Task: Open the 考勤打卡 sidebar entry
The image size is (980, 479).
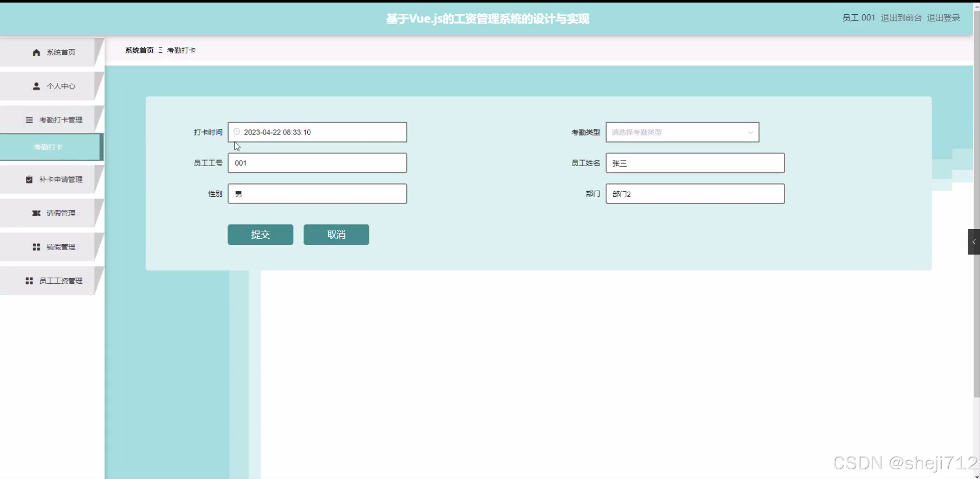Action: (48, 147)
